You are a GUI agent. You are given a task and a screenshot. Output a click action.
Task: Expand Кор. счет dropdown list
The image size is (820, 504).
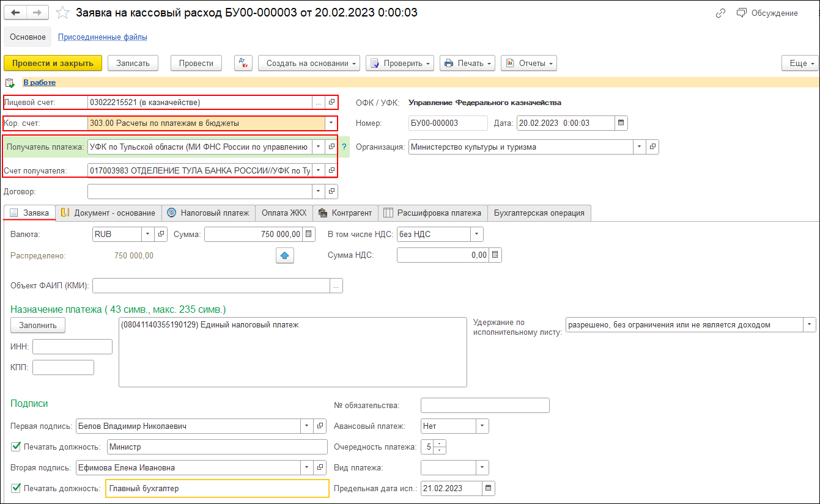coord(331,123)
